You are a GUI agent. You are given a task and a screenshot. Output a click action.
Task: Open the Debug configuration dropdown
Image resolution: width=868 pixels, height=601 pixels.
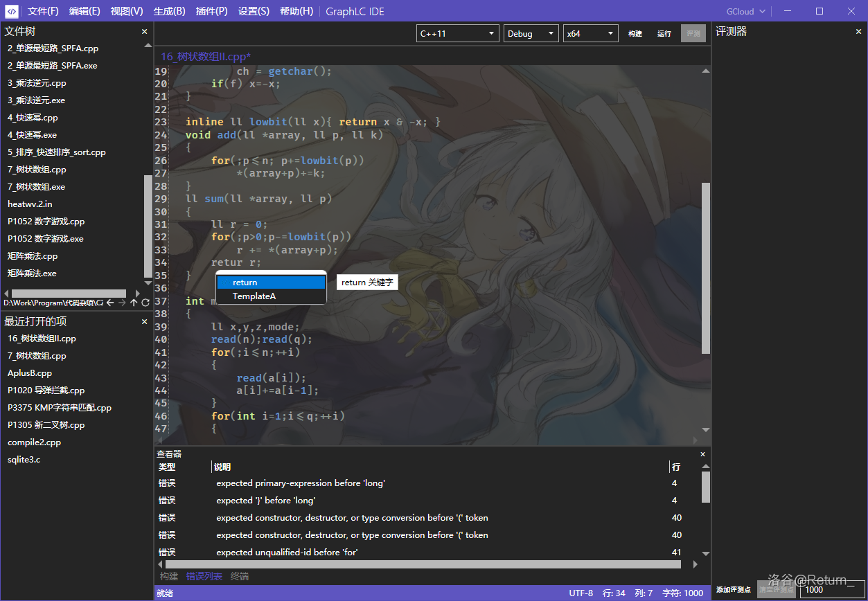(531, 33)
